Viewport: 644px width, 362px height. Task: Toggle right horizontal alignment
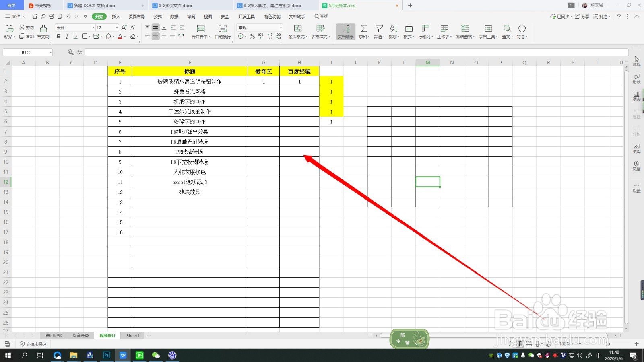[x=164, y=36]
